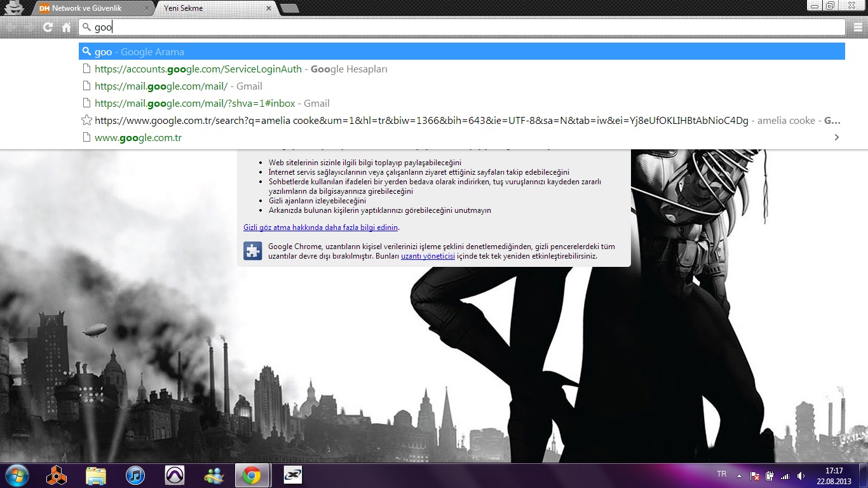Open the last pinned app after Chrome in taskbar
The width and height of the screenshot is (868, 488).
292,475
